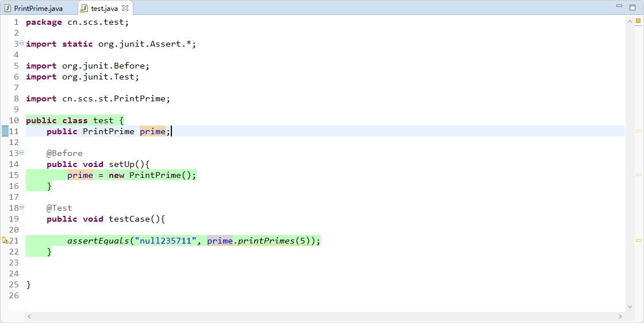Collapse the testCase method at line 18
The height and width of the screenshot is (323, 644).
click(x=21, y=207)
